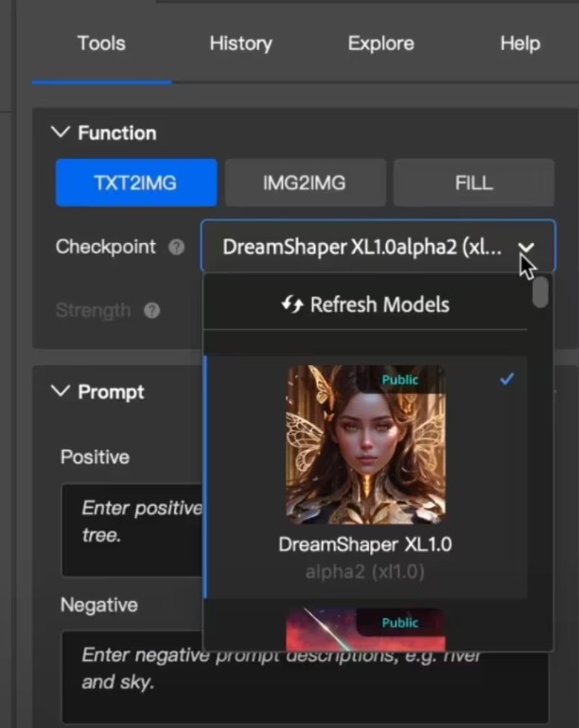Open the Help tab
Screen dimensions: 579x728
point(520,43)
